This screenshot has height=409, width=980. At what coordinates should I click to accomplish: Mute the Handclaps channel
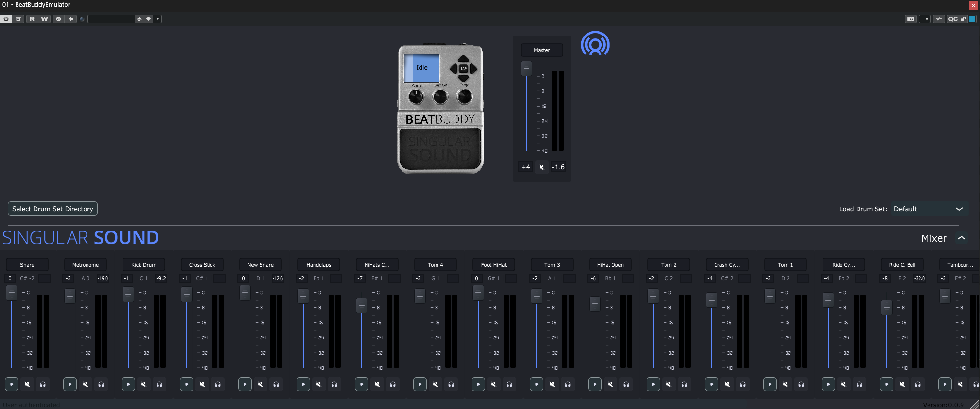319,384
